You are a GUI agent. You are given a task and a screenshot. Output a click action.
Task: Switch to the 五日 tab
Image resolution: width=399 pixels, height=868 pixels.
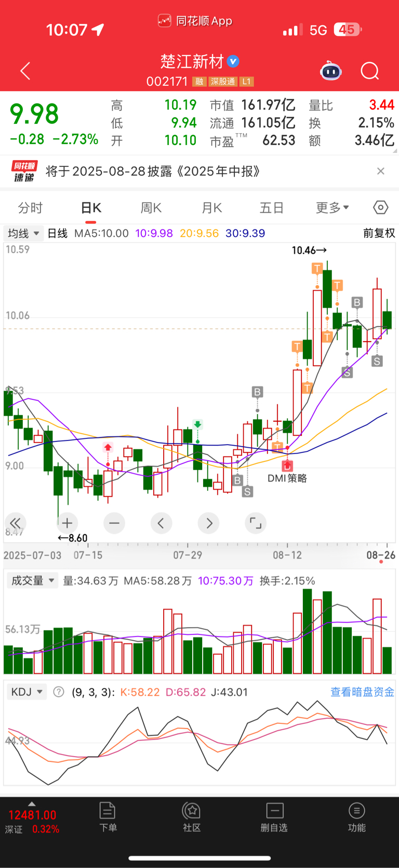(x=272, y=208)
